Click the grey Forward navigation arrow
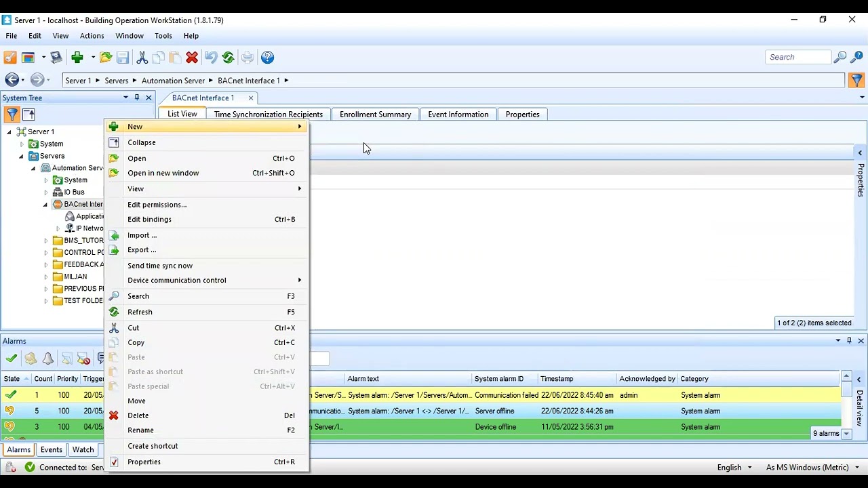 click(37, 80)
